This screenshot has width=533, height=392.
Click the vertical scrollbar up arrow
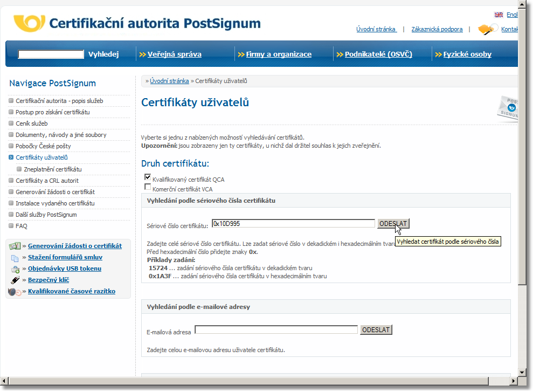pos(522,4)
